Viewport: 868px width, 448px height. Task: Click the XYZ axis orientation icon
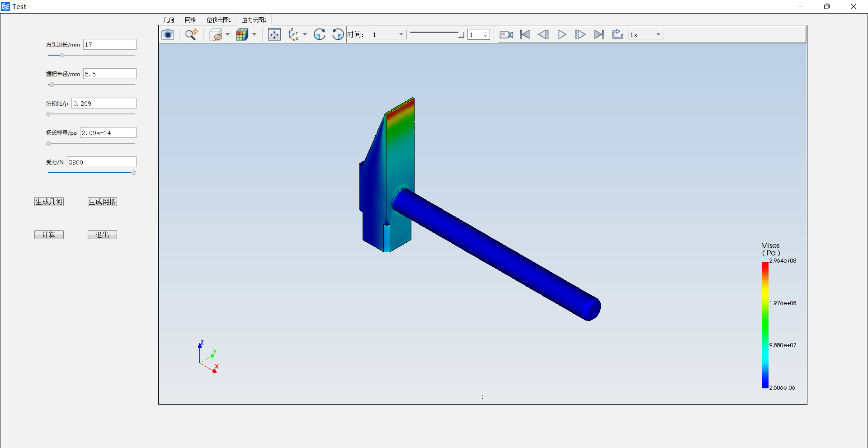coord(294,34)
